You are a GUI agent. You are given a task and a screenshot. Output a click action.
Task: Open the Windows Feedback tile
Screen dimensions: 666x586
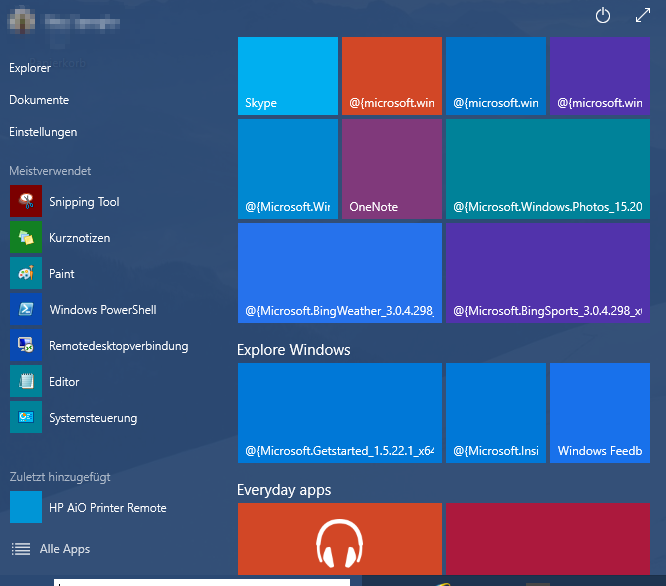600,413
